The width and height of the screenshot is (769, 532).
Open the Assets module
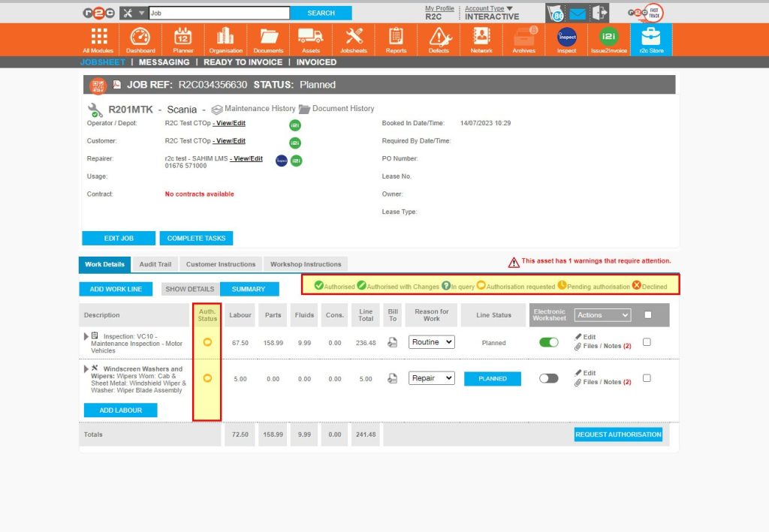[311, 39]
